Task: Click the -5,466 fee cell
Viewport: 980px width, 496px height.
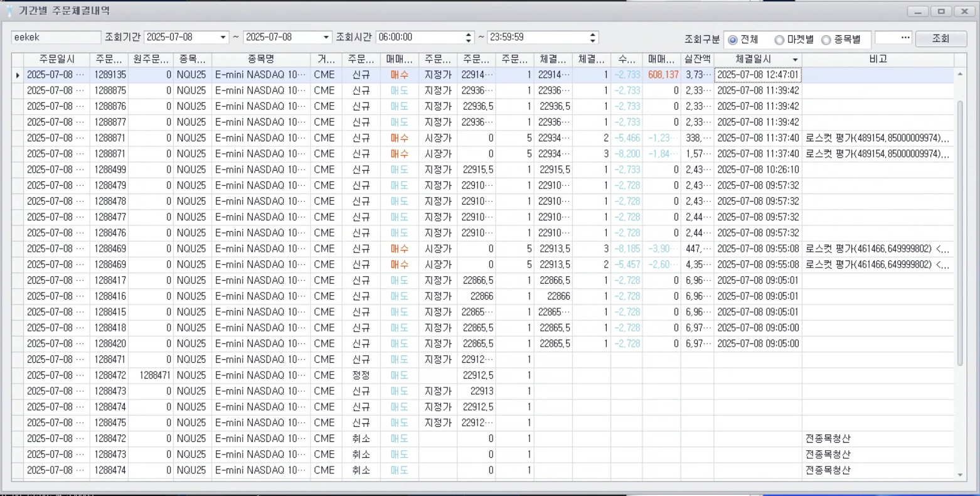Action: [x=626, y=138]
